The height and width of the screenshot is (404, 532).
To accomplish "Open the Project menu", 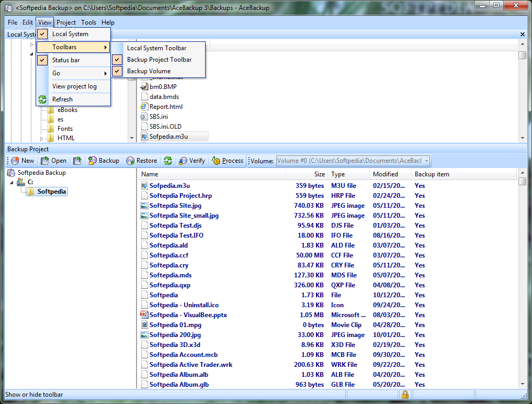I will 66,23.
